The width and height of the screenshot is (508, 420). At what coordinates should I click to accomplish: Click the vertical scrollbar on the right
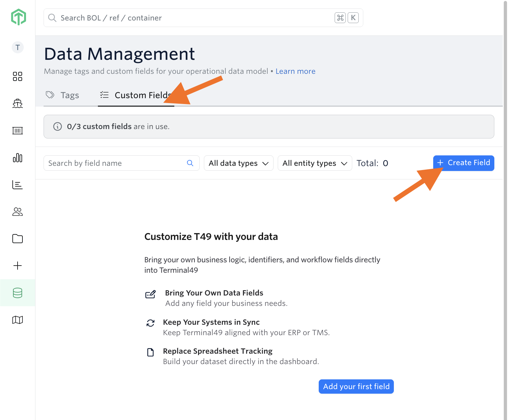click(x=505, y=210)
